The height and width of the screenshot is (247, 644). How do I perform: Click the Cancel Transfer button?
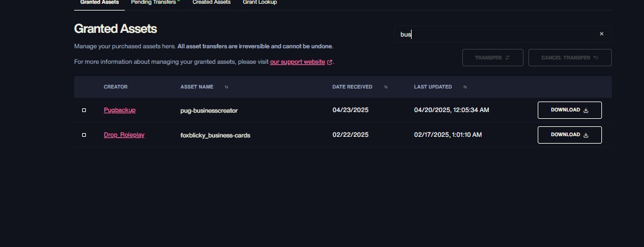click(x=570, y=58)
